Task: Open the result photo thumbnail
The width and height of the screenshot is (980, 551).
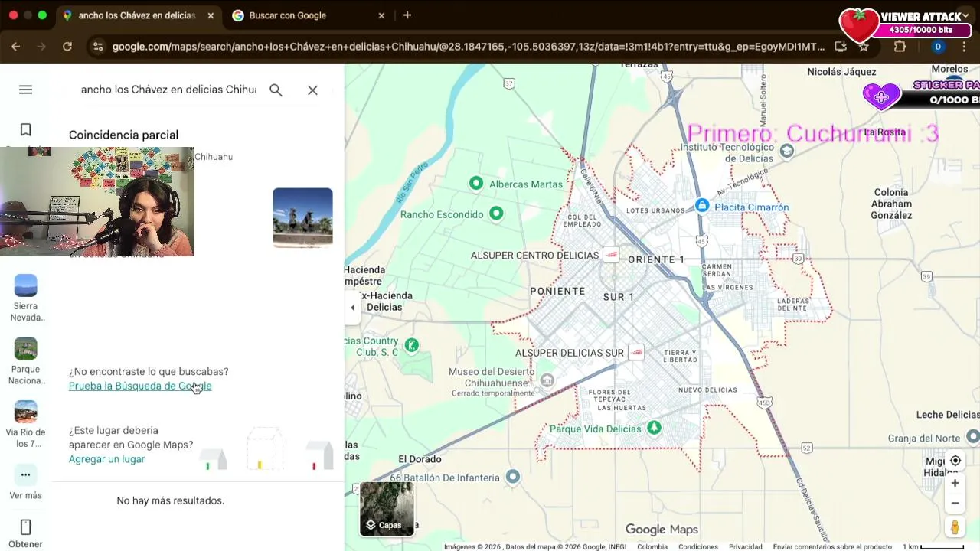Action: point(302,218)
